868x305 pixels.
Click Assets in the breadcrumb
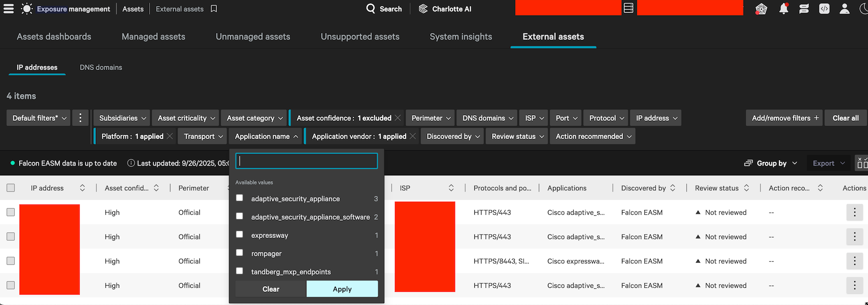pos(133,9)
